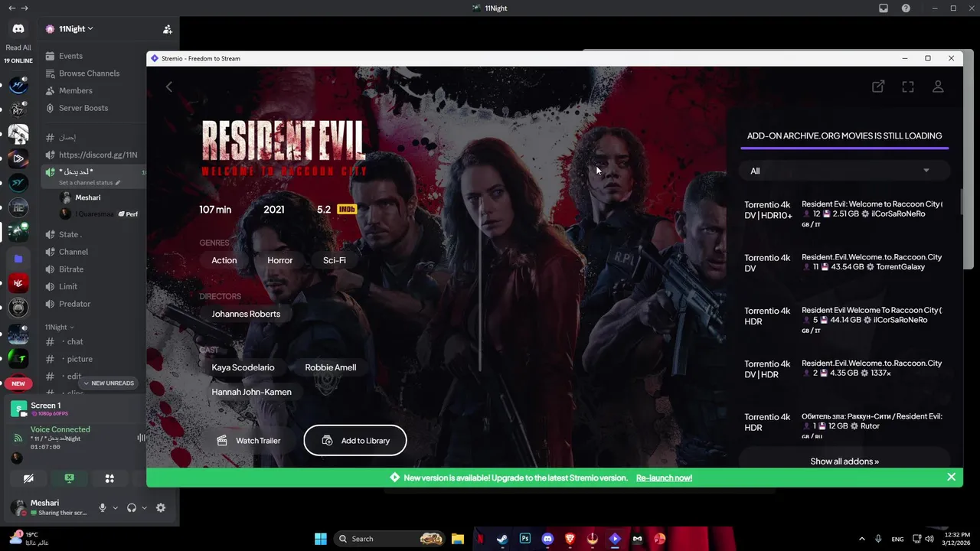Jump to New Unreads in Discord

tap(108, 383)
